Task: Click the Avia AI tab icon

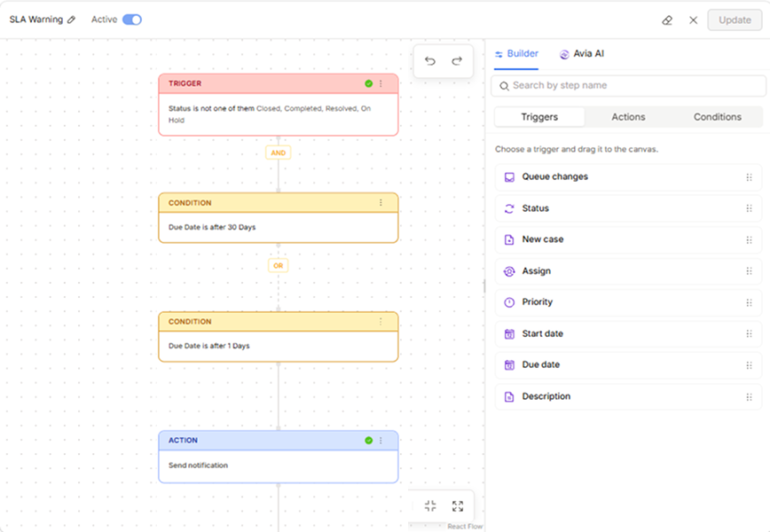Action: (564, 54)
